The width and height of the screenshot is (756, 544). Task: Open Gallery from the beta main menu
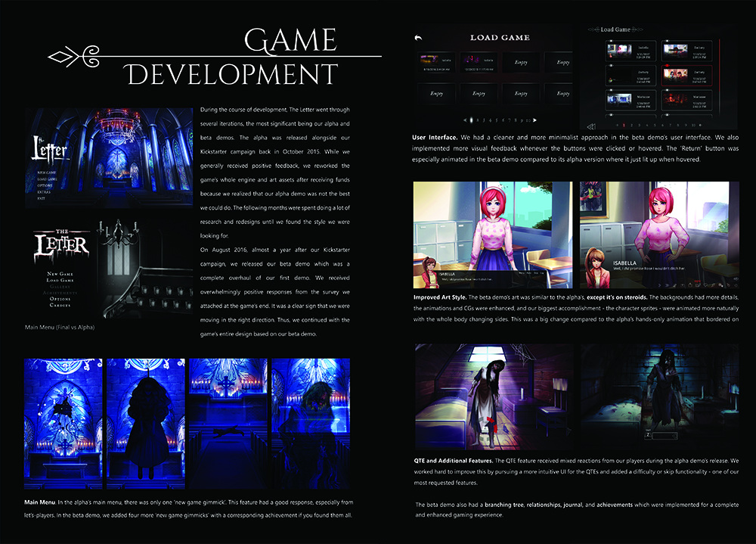coord(61,288)
